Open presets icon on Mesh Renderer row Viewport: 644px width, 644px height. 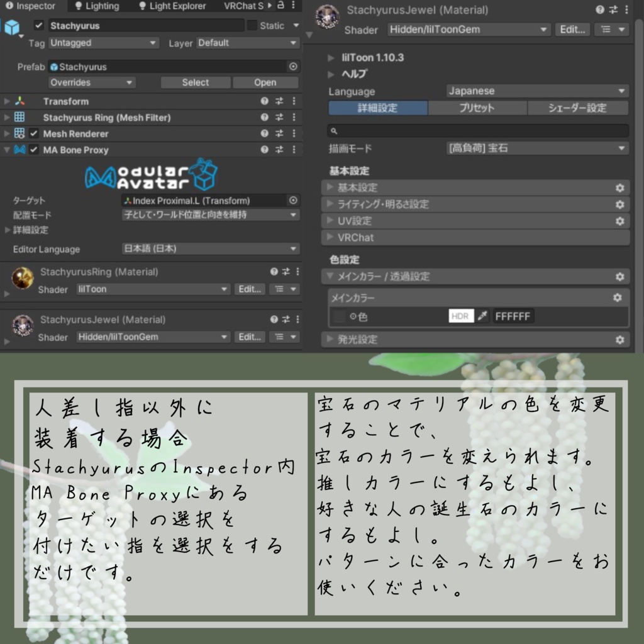(279, 133)
